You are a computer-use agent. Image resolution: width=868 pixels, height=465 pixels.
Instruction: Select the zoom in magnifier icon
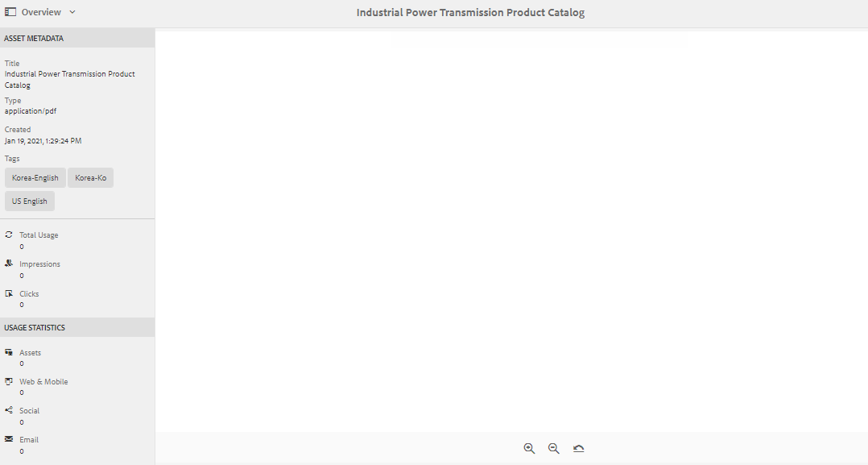click(x=529, y=448)
